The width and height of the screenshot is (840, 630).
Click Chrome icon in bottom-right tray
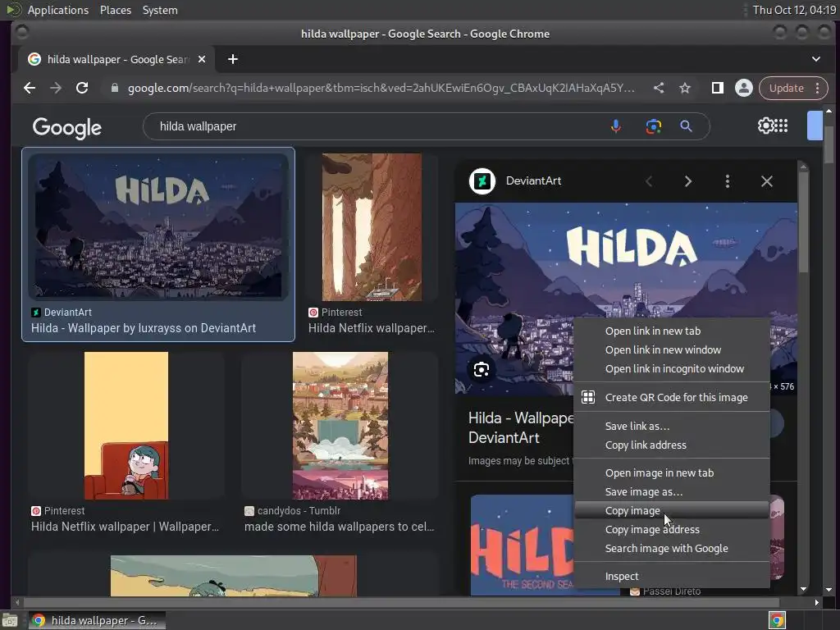pos(777,620)
